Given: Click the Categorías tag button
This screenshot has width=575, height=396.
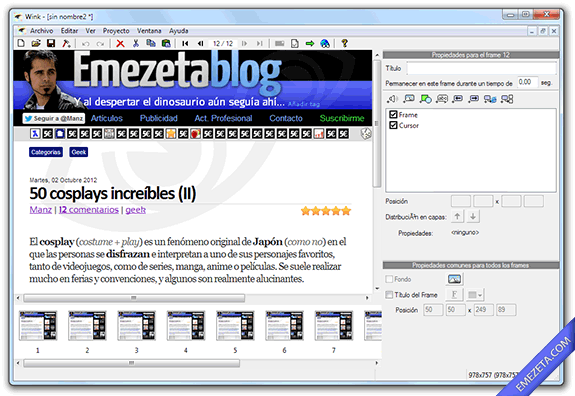Looking at the screenshot, I should pyautogui.click(x=46, y=152).
